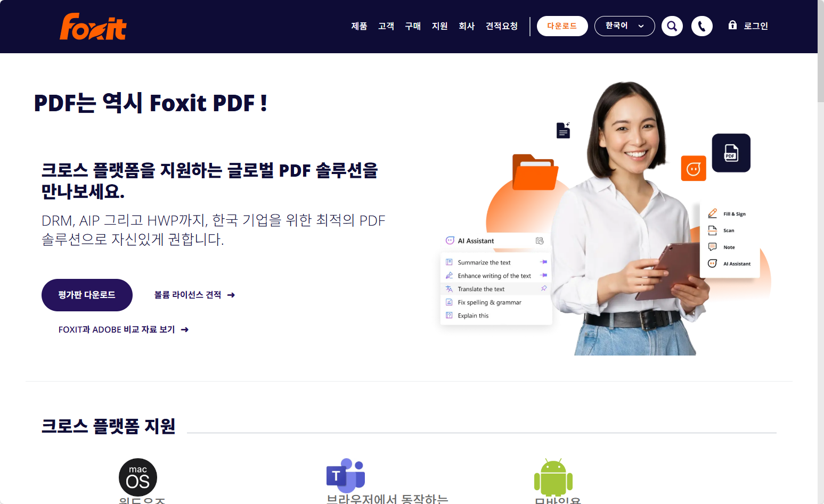Click the 로그인 link
Image resolution: width=824 pixels, height=504 pixels.
click(x=756, y=26)
